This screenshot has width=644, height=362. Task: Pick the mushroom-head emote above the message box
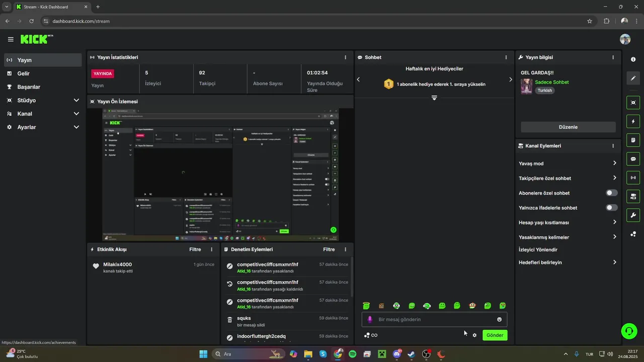click(x=472, y=306)
